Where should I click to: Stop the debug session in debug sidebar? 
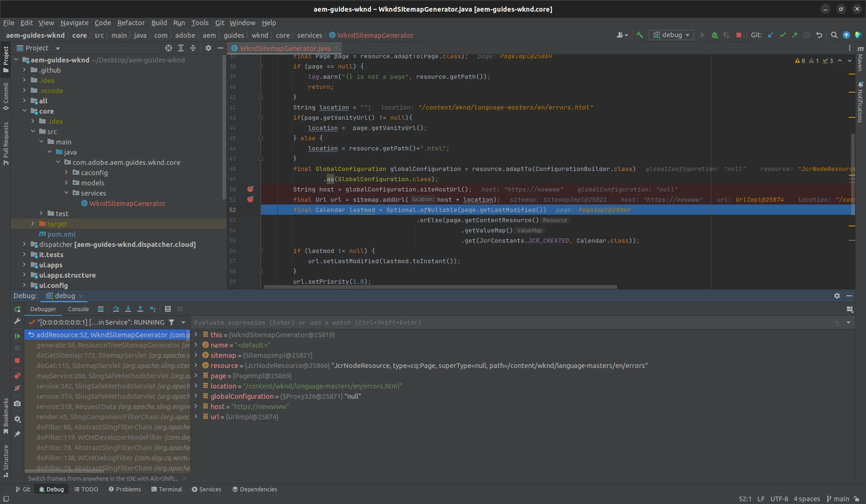[x=17, y=361]
